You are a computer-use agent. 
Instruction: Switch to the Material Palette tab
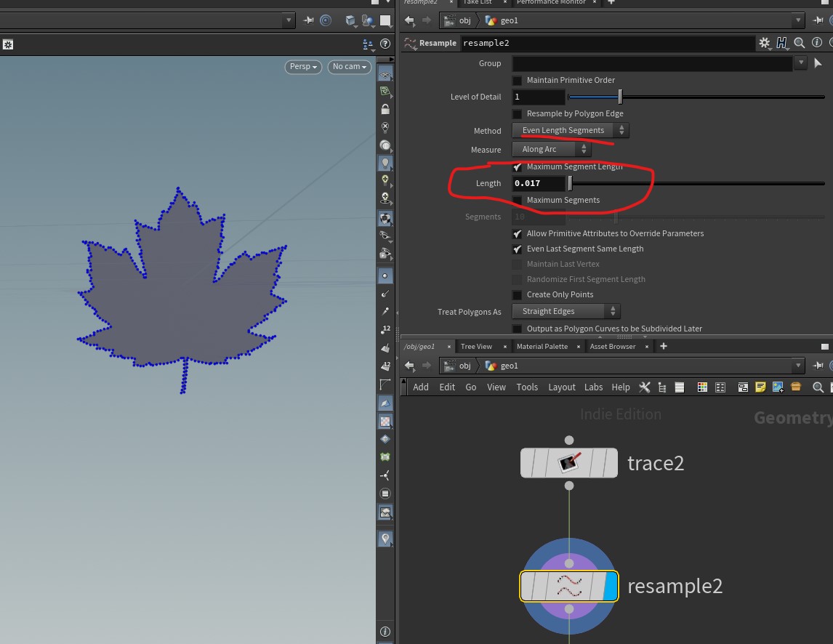click(542, 347)
